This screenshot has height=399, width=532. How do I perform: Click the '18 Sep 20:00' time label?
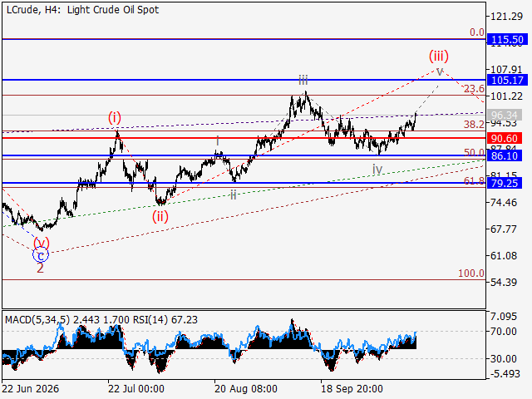[352, 389]
